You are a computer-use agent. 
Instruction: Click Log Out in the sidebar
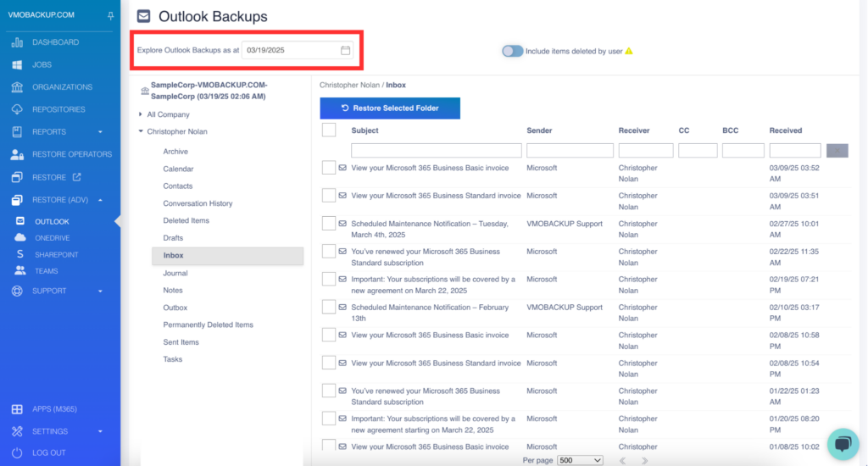point(48,452)
